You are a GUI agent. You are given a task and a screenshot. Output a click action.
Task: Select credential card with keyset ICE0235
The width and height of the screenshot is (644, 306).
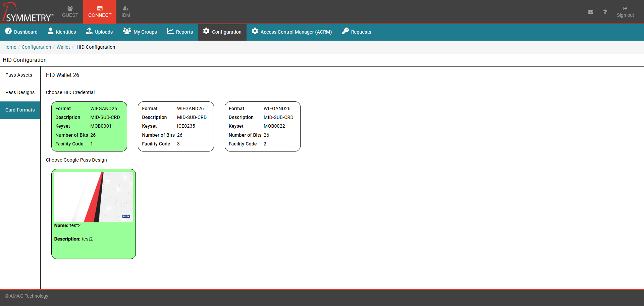(176, 126)
